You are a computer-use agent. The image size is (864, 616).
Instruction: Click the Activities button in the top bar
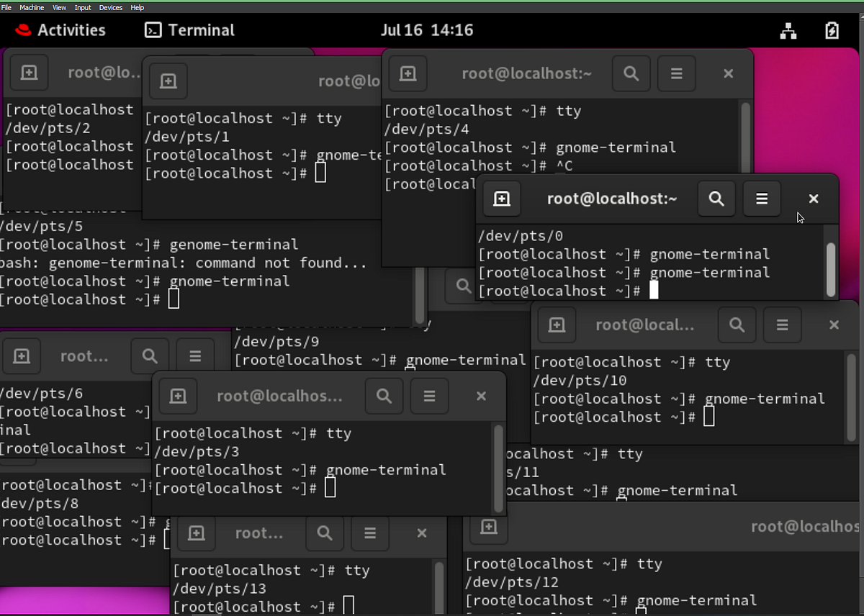tap(60, 30)
